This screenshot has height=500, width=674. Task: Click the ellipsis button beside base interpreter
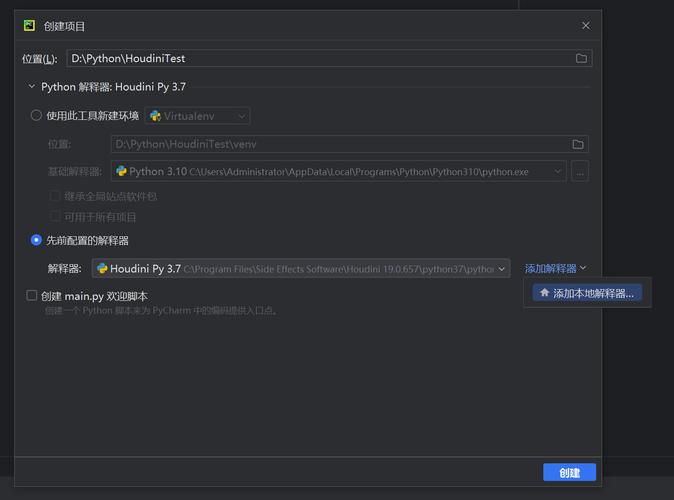pos(580,172)
